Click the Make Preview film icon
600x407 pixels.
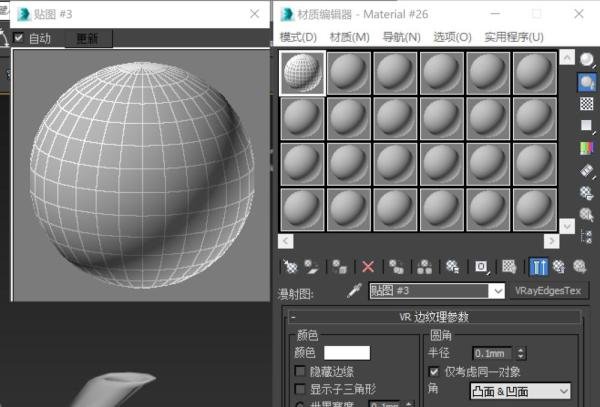tap(586, 171)
